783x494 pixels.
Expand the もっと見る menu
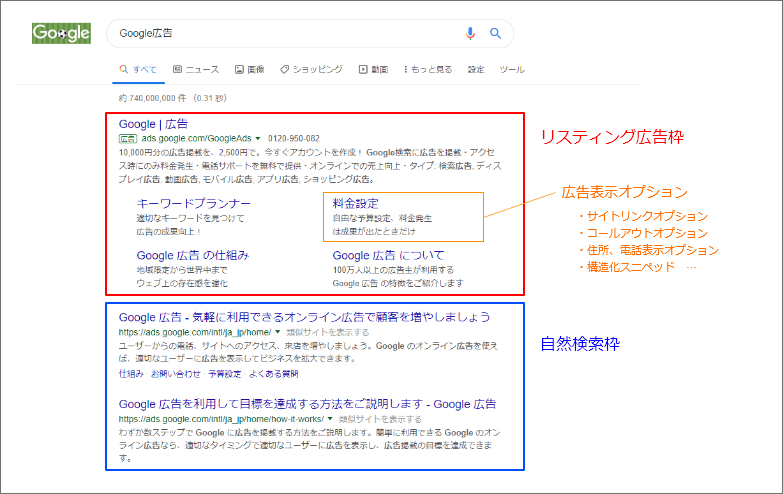point(428,69)
